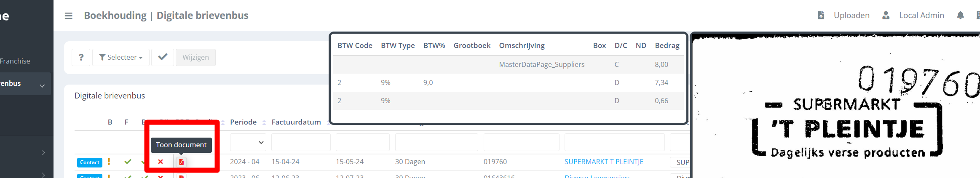Show PDF document for SUPERMARKT T PLEINTJE row
Image resolution: width=980 pixels, height=178 pixels.
click(x=181, y=162)
